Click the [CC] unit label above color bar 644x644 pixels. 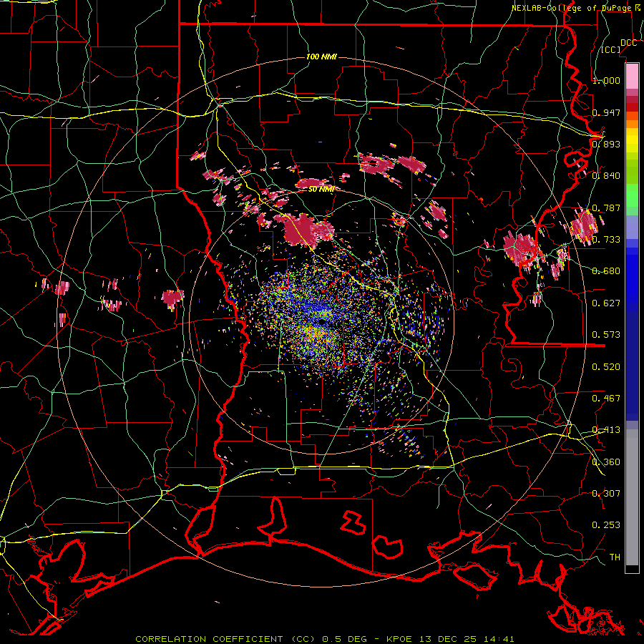pyautogui.click(x=611, y=50)
